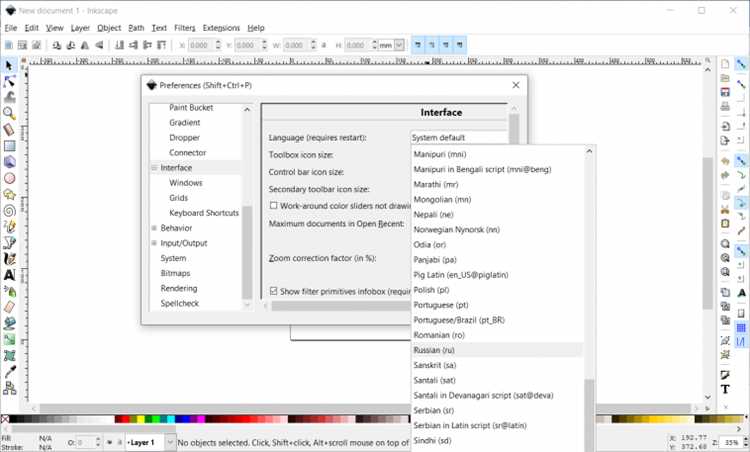Select the Dropper color picker tool

tap(9, 372)
